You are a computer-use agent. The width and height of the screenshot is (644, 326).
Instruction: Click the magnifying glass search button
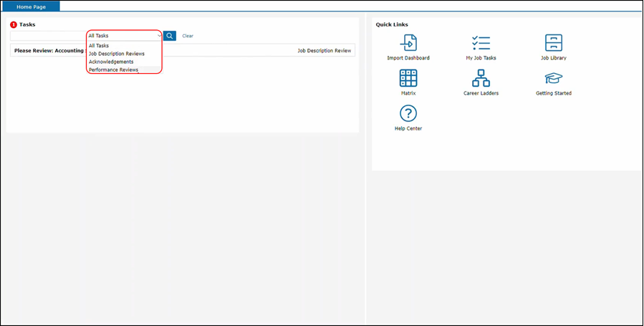pos(170,36)
